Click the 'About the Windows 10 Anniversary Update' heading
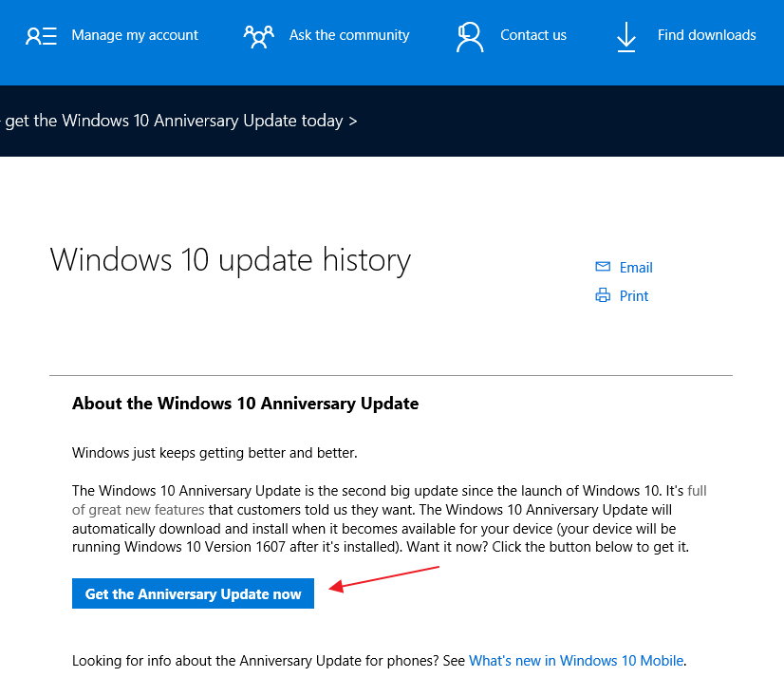784x696 pixels. point(246,404)
